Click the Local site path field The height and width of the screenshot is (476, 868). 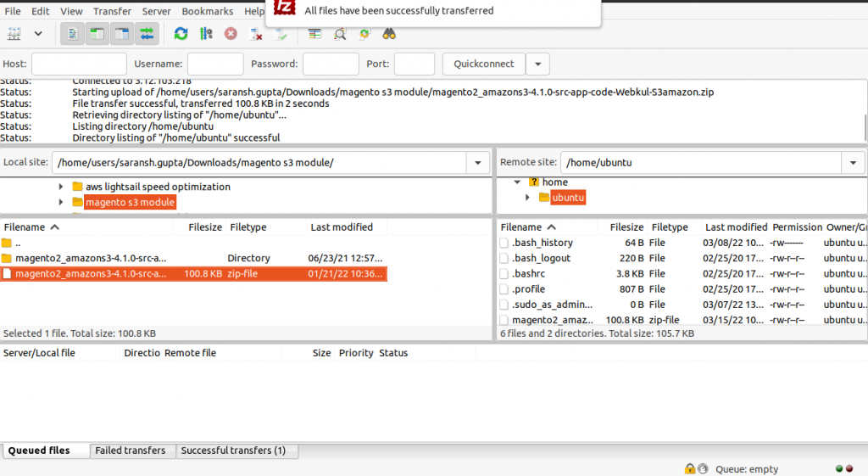(x=259, y=163)
